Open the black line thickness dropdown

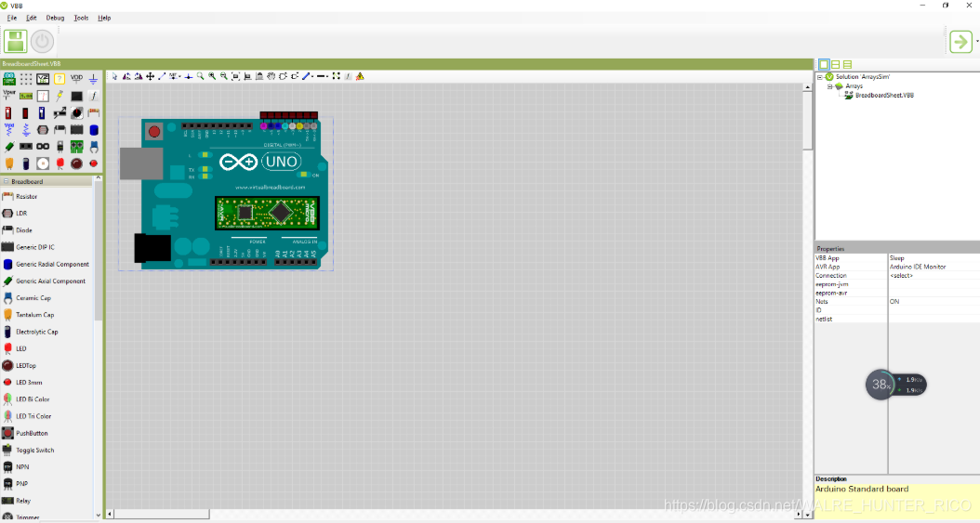(327, 76)
